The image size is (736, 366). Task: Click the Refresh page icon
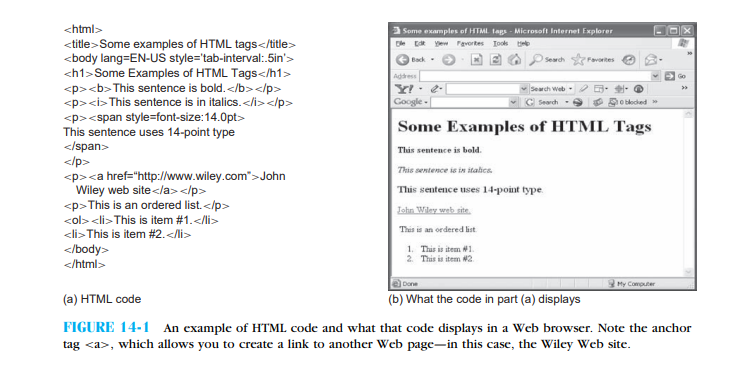click(496, 60)
